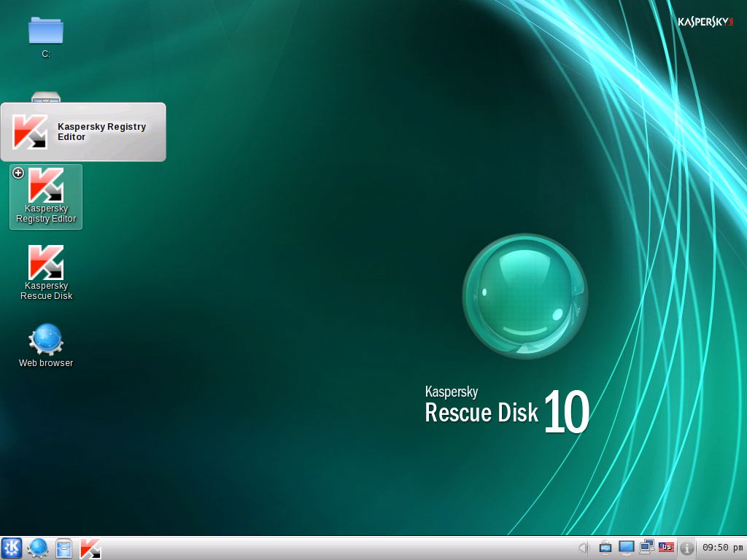Open display settings monitor tray icon
747x560 pixels.
coord(626,548)
